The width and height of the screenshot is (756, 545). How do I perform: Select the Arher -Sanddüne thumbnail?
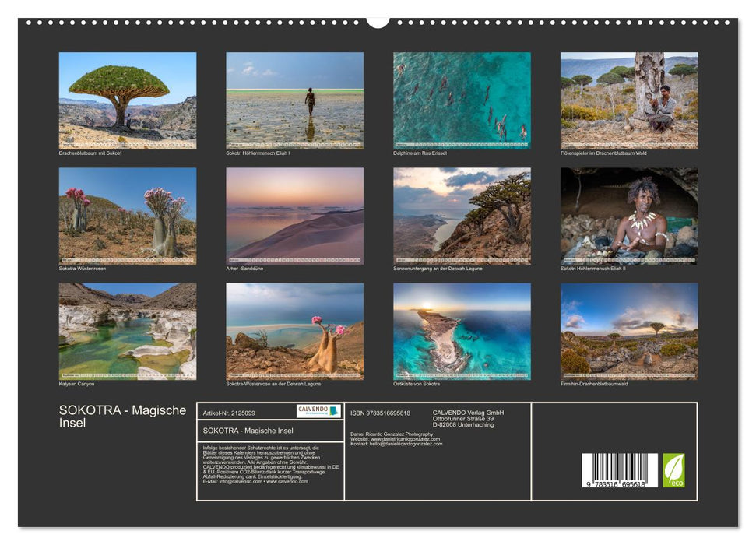[294, 216]
